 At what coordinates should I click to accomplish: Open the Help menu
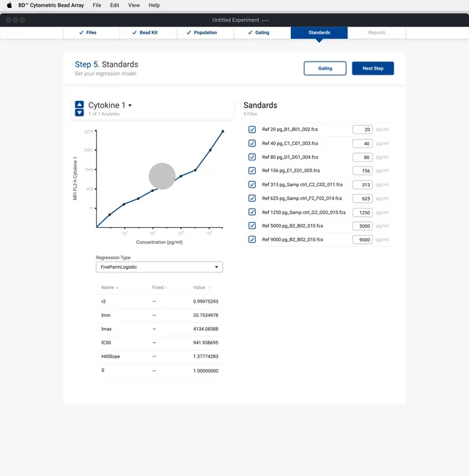click(x=154, y=5)
